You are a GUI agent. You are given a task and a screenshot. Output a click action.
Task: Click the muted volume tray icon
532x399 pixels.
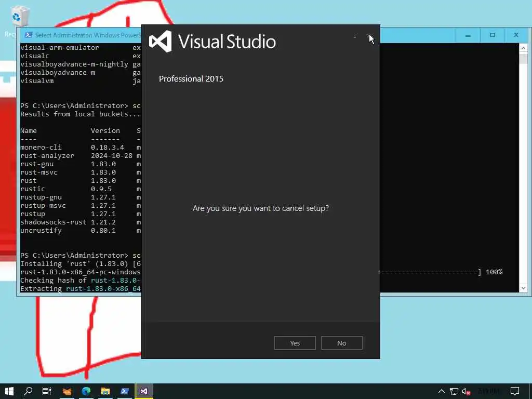pyautogui.click(x=466, y=392)
